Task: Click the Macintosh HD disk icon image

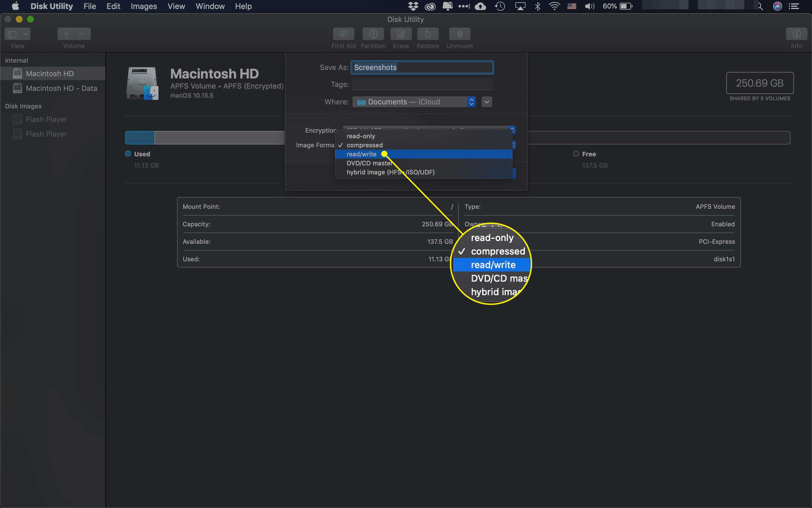Action: pos(142,83)
